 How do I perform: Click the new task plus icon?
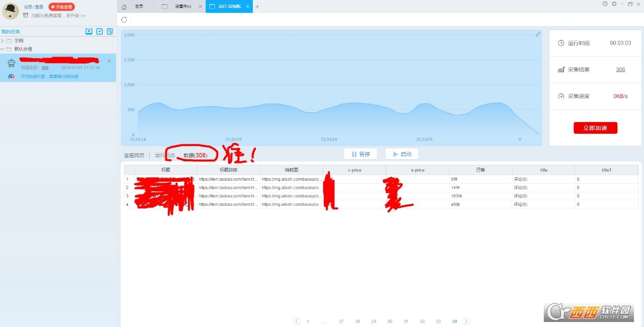pos(100,32)
